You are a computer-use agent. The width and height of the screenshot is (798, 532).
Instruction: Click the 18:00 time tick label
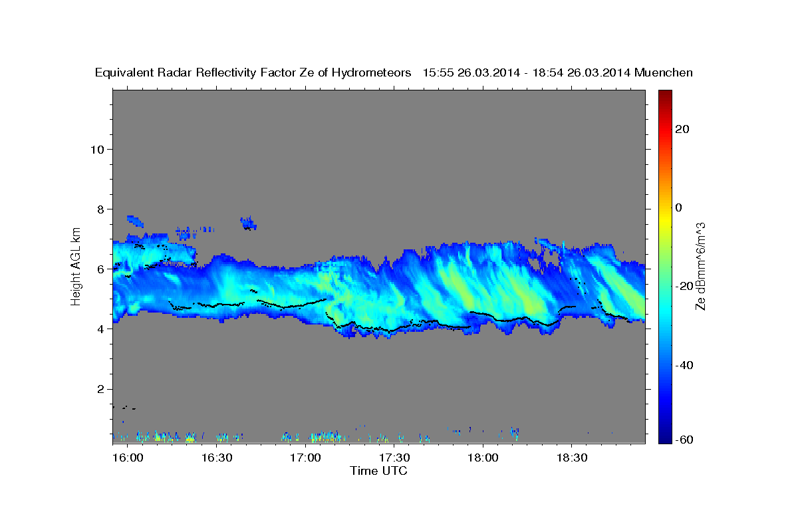(x=483, y=458)
